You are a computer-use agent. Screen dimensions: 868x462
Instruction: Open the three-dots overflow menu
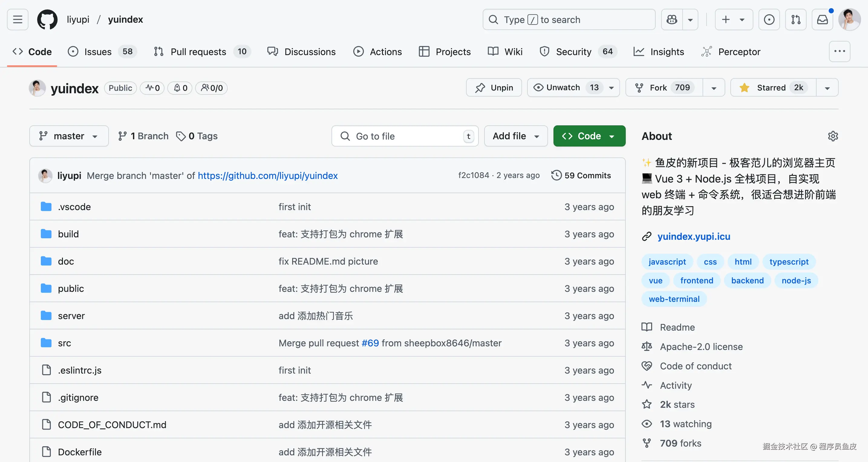(x=839, y=51)
